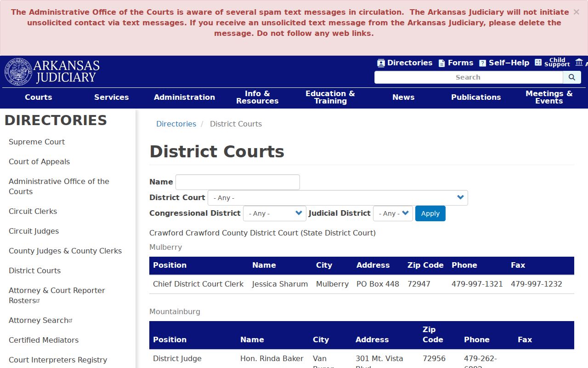The width and height of the screenshot is (588, 368).
Task: Click the magnifying glass search button
Action: 572,77
